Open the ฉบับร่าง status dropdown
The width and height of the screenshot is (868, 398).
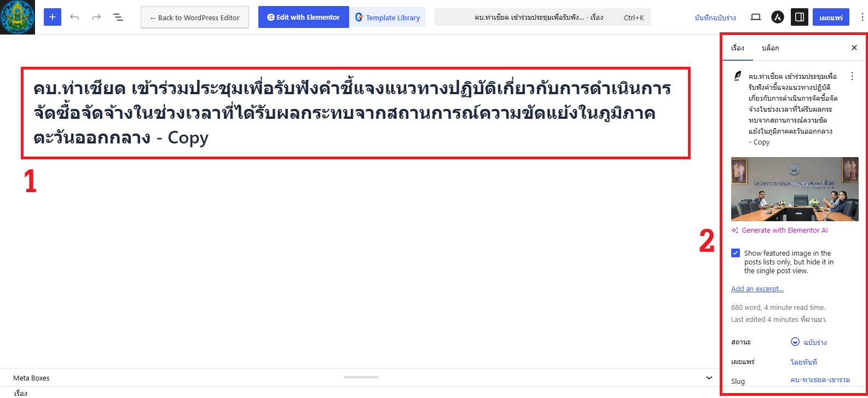(809, 342)
